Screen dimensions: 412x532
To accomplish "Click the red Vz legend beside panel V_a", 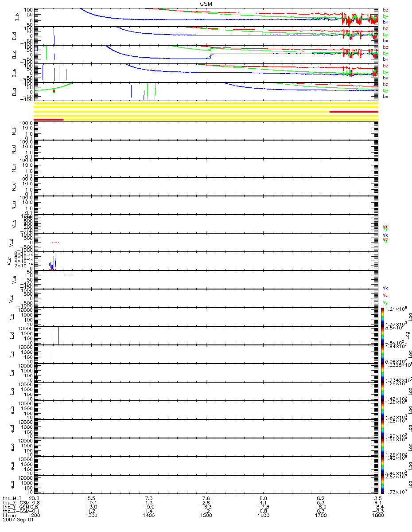I will 385,295.
